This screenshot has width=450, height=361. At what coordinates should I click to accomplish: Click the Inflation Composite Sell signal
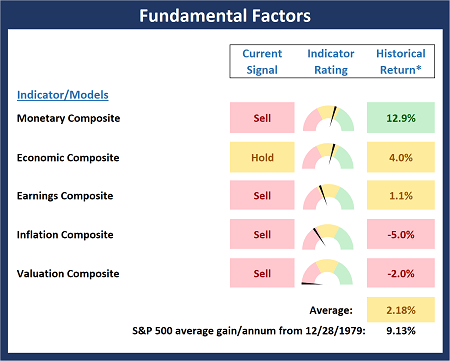262,234
